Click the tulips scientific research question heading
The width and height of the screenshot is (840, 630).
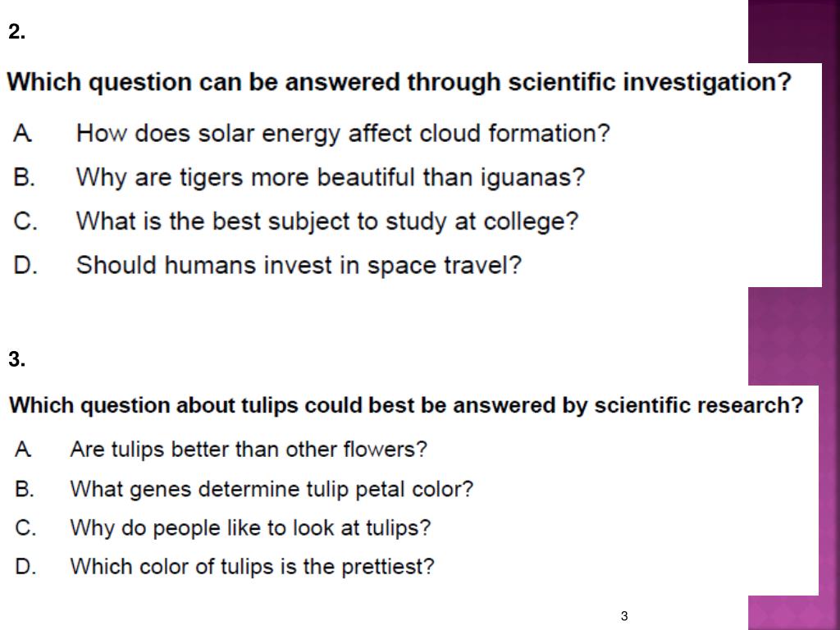coord(406,405)
